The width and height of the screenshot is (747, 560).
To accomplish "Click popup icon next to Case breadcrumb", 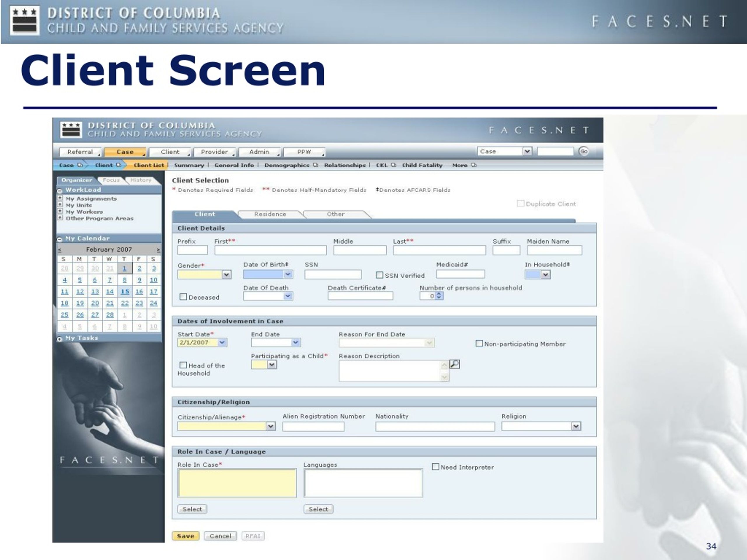I will (x=80, y=165).
